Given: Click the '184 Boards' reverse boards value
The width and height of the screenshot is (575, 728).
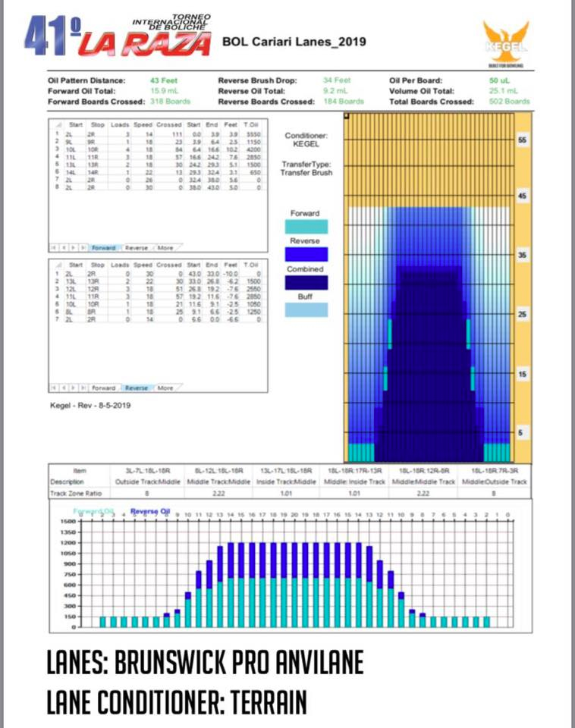Looking at the screenshot, I should (x=344, y=101).
